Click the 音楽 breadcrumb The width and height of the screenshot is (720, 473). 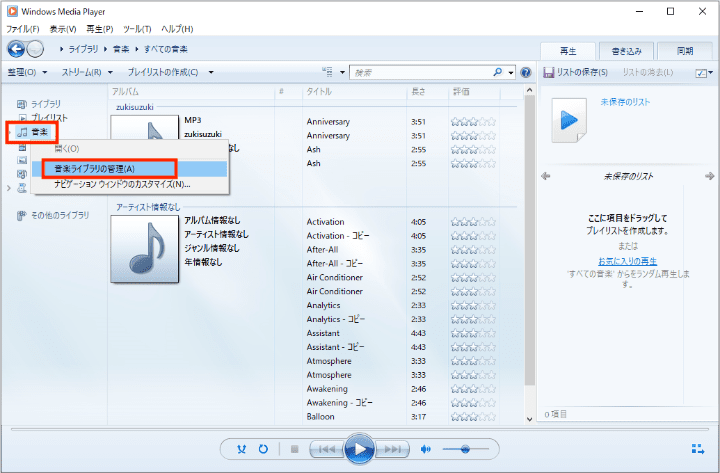pos(121,49)
